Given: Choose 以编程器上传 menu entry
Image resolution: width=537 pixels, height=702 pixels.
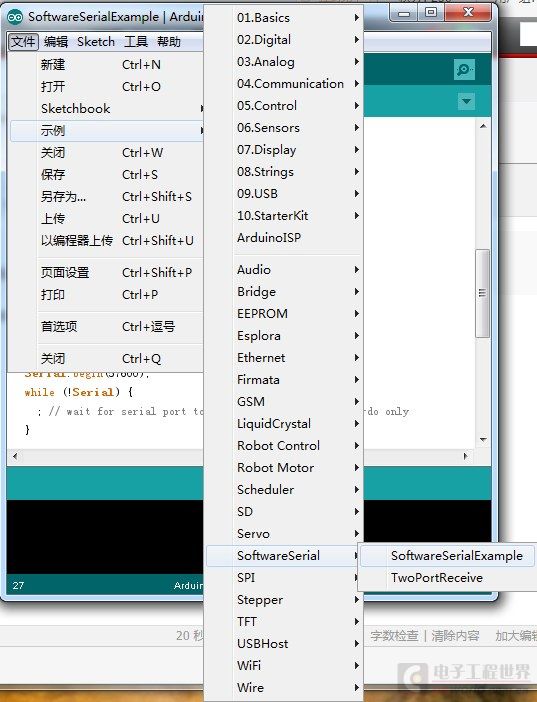Looking at the screenshot, I should pyautogui.click(x=107, y=240).
